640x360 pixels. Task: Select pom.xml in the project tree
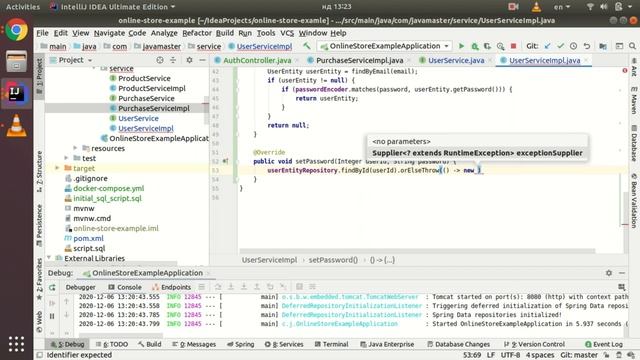tap(88, 238)
